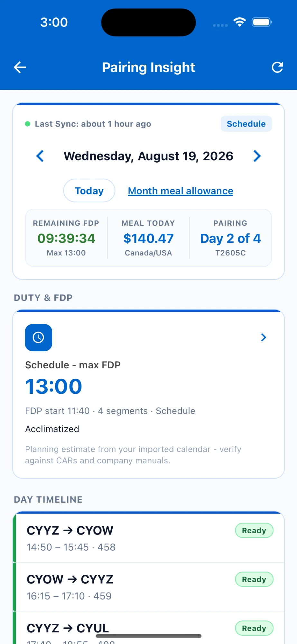Tap the Wednesday, August 19, 2026 date heading
The height and width of the screenshot is (644, 297).
(x=148, y=156)
